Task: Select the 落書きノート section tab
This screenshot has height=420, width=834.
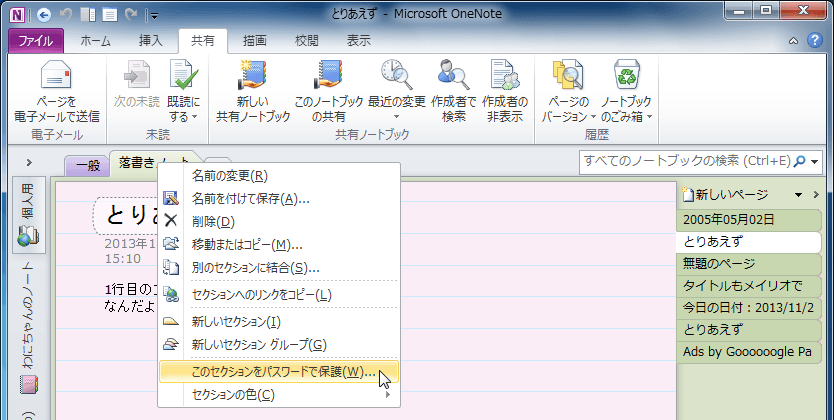Action: coord(154,163)
